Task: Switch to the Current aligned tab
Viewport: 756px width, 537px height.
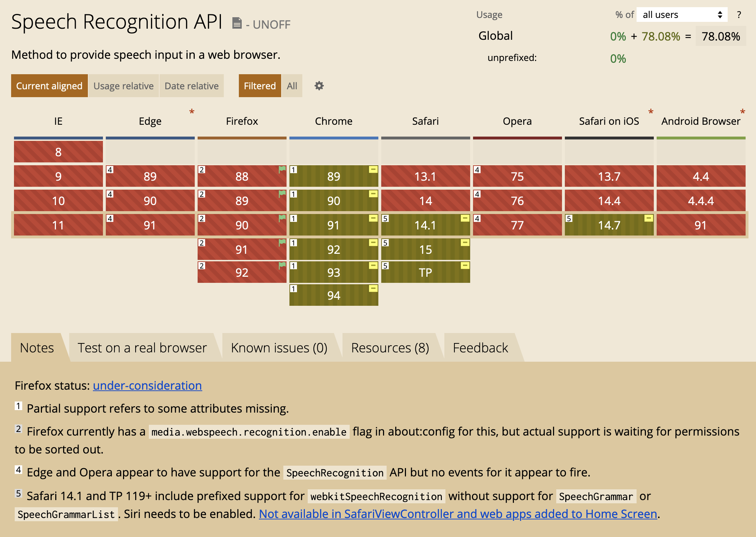Action: pos(49,85)
